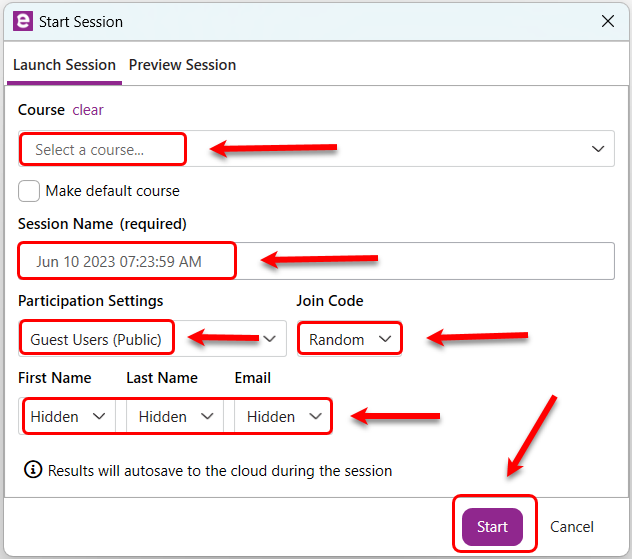This screenshot has height=559, width=632.
Task: Expand the Last Name Hidden dropdown
Action: point(175,416)
